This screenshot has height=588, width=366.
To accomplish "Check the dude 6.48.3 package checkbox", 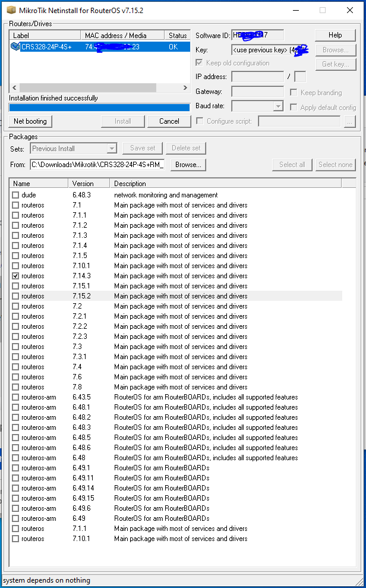I will [x=15, y=195].
